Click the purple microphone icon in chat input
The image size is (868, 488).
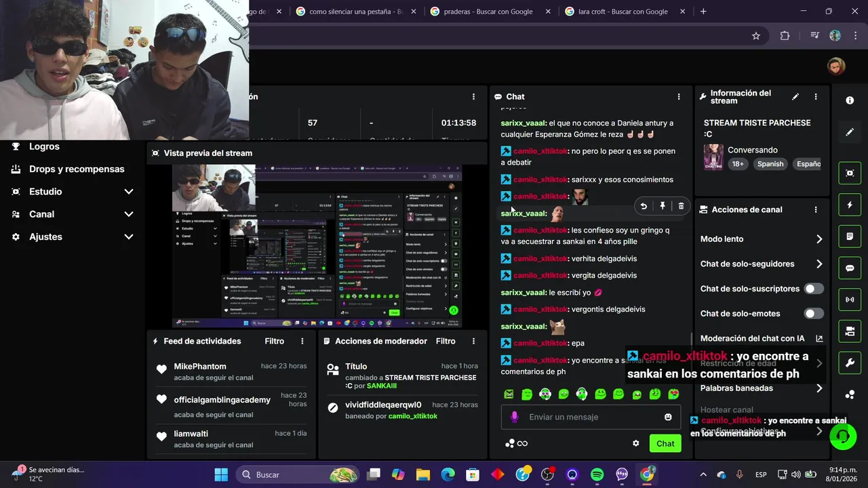pos(515,417)
